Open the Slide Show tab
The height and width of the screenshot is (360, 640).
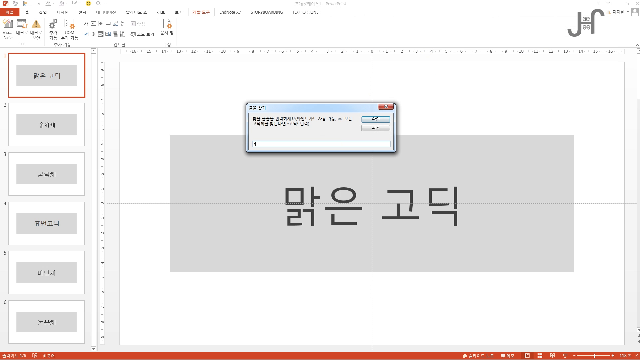[136, 12]
